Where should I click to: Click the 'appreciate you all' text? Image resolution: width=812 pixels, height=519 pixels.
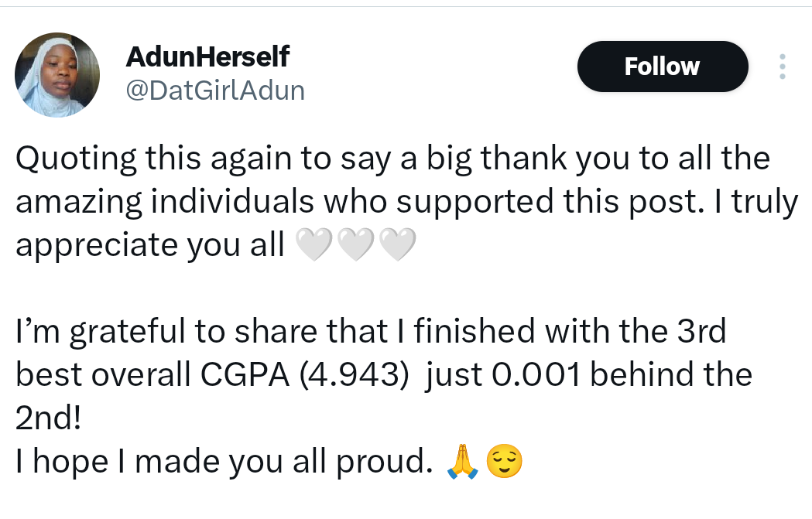[150, 245]
